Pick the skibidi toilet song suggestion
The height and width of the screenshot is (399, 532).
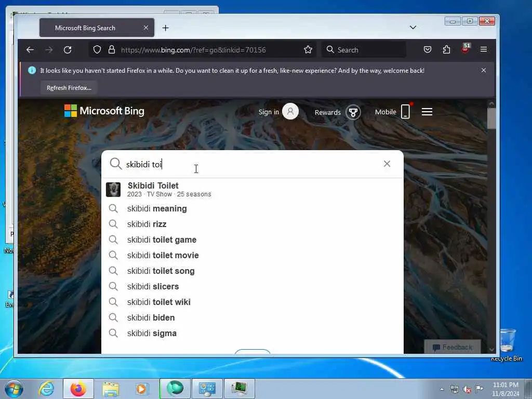[252, 271]
